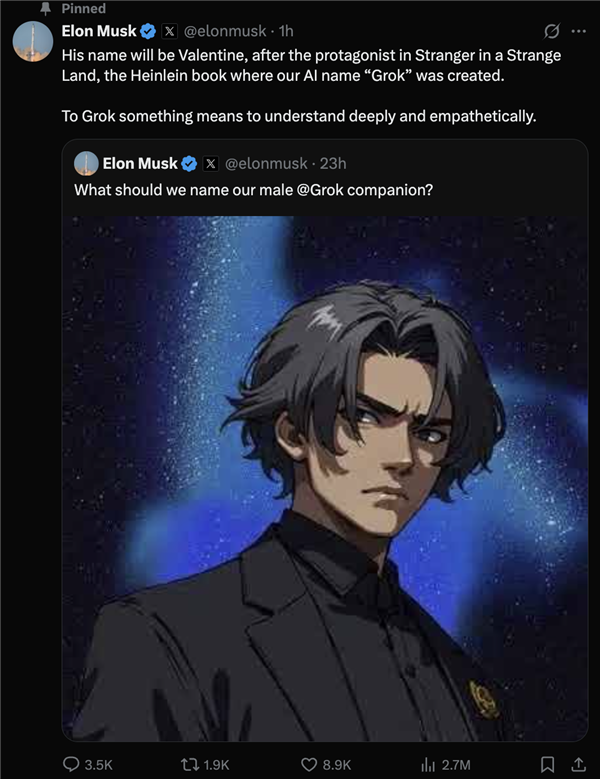The width and height of the screenshot is (600, 779).
Task: Open view analytics bar chart icon
Action: point(428,764)
